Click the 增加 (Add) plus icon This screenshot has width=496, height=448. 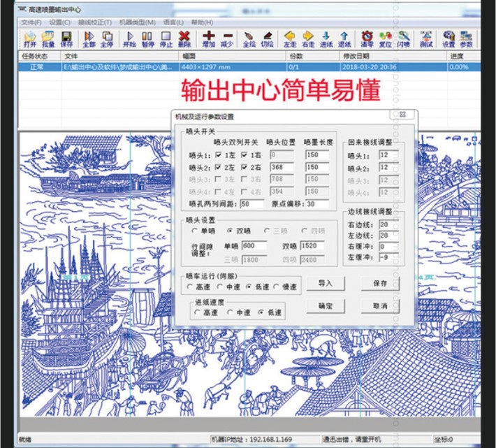click(x=209, y=38)
